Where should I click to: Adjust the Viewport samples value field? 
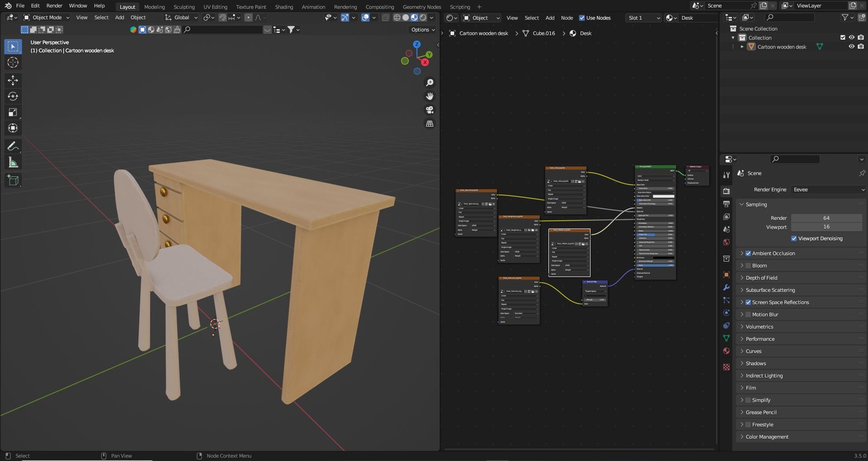pos(826,227)
